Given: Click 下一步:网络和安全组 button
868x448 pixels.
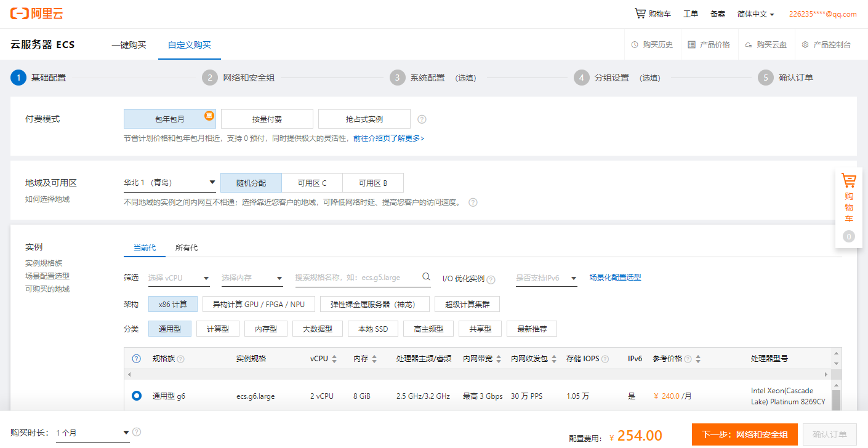Looking at the screenshot, I should (x=745, y=434).
